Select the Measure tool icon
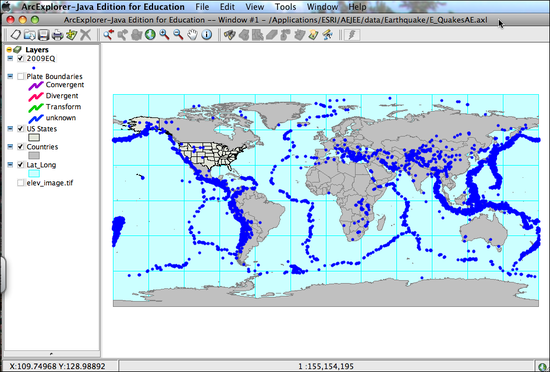Image resolution: width=550 pixels, height=372 pixels. [x=328, y=35]
